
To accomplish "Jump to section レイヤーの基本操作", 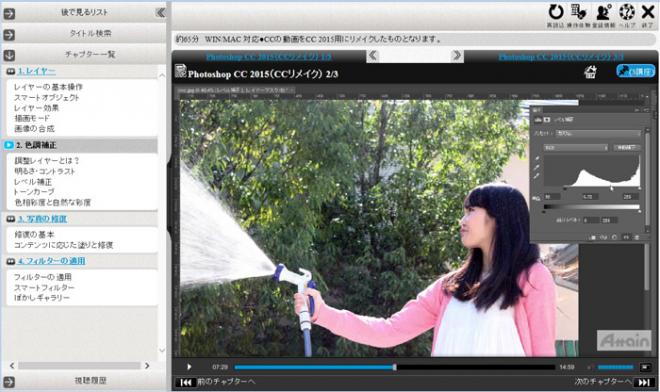I will coord(48,87).
